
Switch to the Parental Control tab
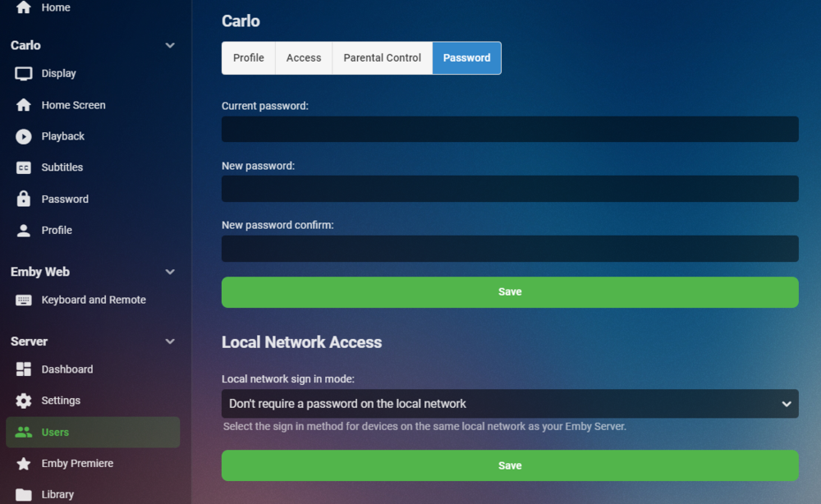[382, 58]
